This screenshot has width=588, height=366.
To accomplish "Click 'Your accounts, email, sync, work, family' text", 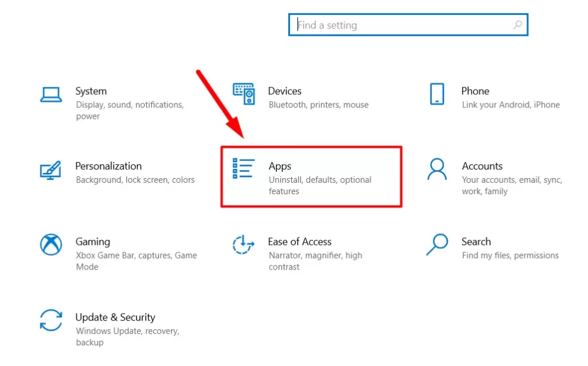I will tap(512, 186).
